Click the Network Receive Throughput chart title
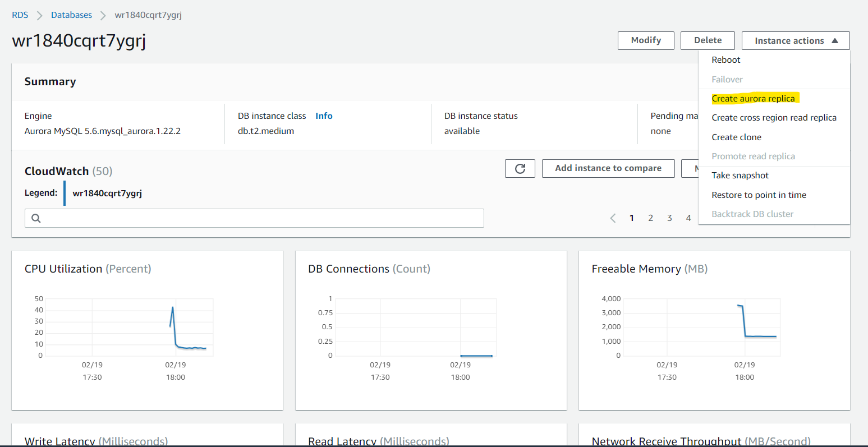868x447 pixels. [x=701, y=441]
